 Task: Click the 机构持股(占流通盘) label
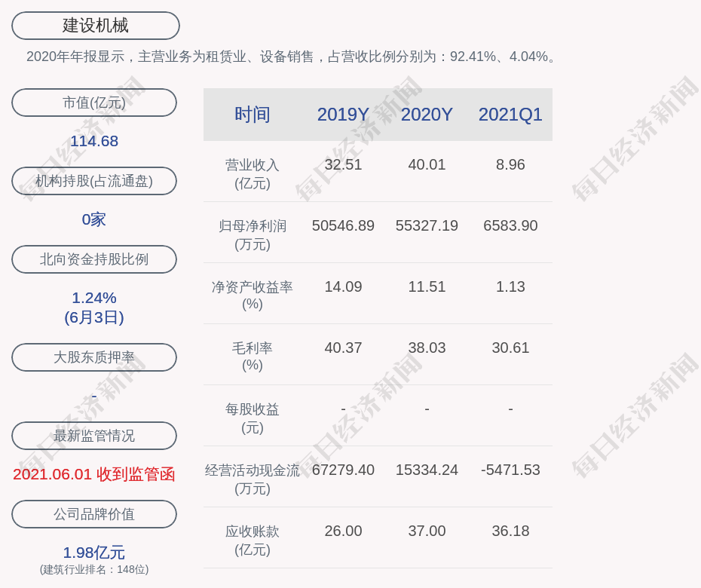pyautogui.click(x=94, y=181)
